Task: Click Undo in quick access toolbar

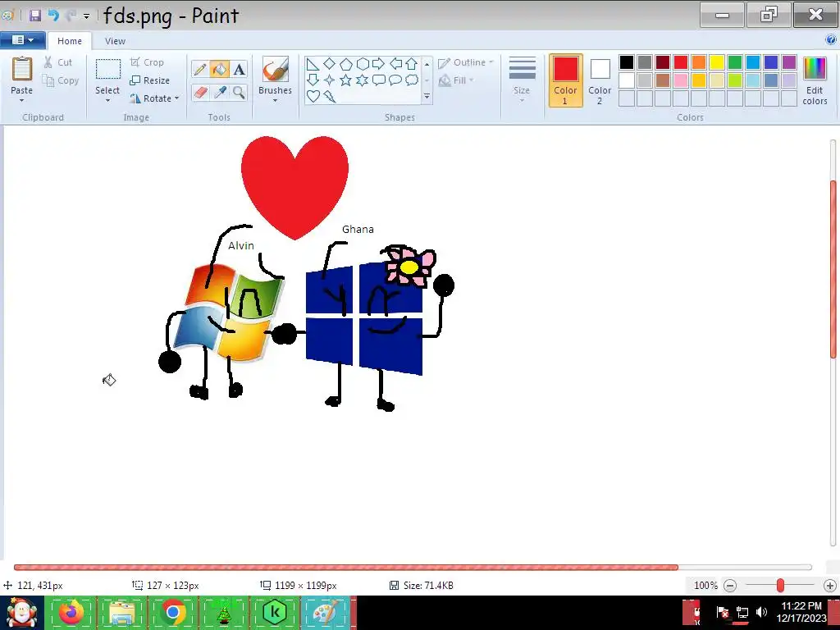Action: point(53,15)
